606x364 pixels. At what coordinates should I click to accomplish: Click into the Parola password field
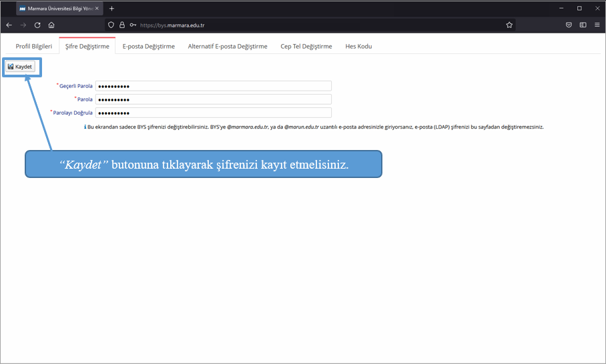click(x=214, y=99)
